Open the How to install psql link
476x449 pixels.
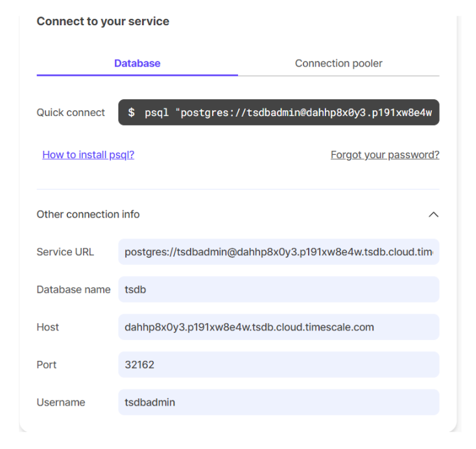pyautogui.click(x=88, y=155)
